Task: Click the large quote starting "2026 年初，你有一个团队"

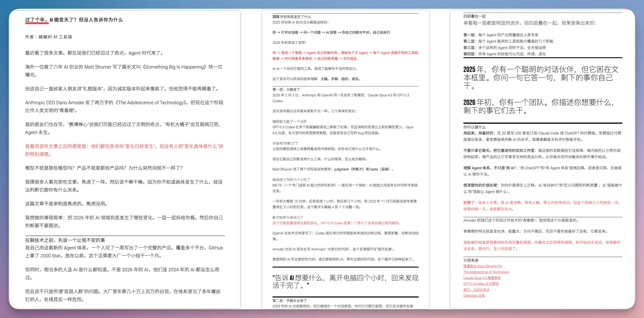Action: (539, 106)
